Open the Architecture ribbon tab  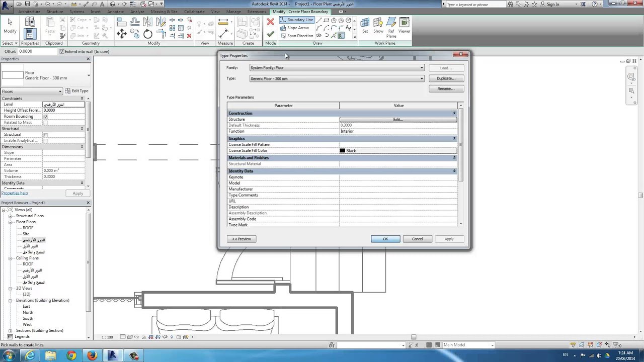click(x=29, y=12)
